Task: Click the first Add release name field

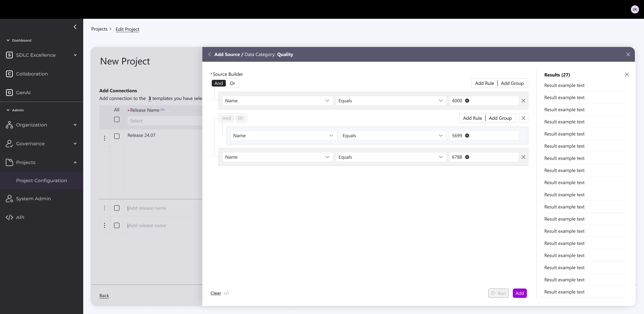Action: point(148,208)
